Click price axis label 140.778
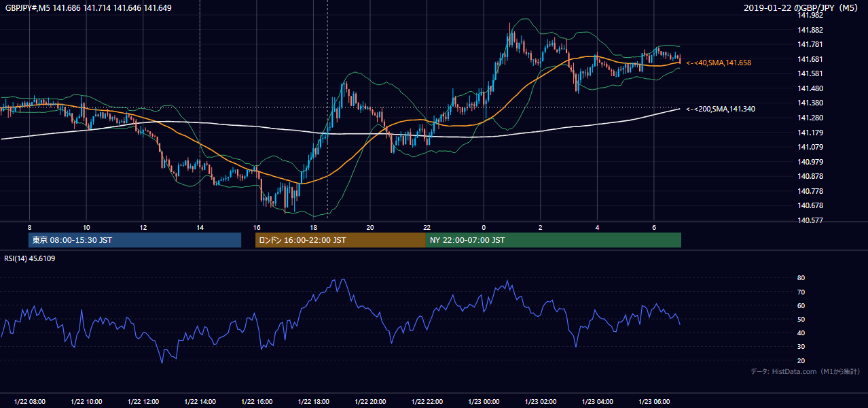The image size is (868, 408). click(x=809, y=191)
